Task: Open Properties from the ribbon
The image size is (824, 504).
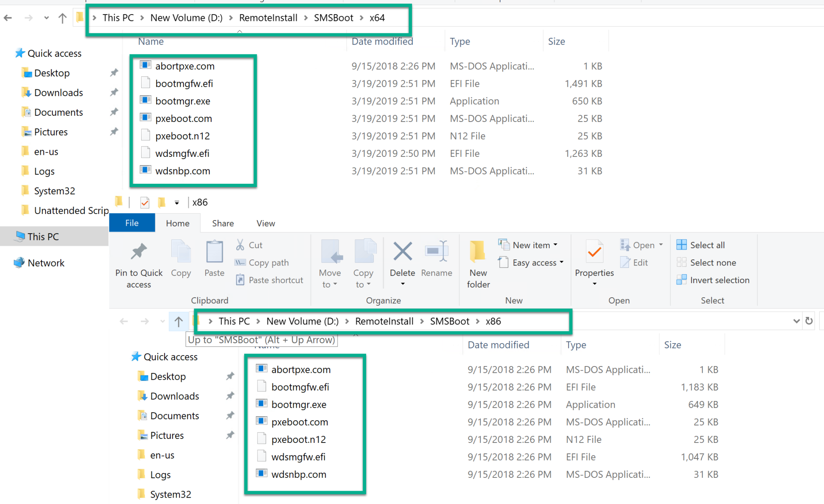Action: (594, 259)
